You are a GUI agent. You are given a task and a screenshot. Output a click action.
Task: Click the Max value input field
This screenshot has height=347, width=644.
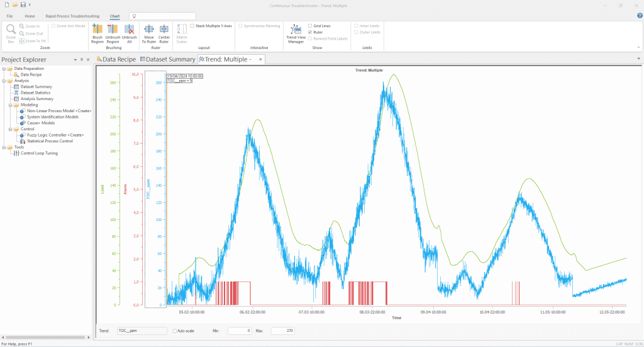tap(282, 331)
